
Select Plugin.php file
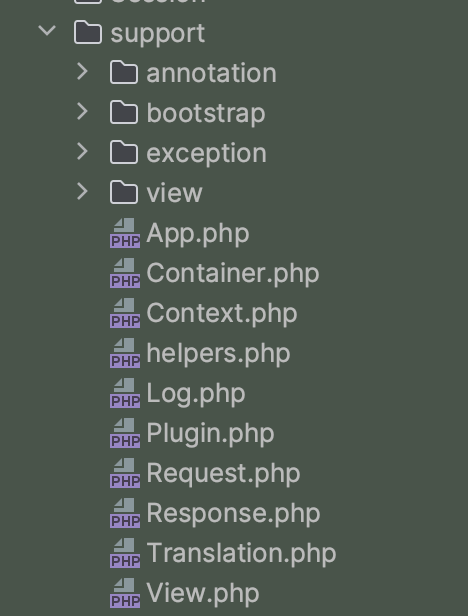pos(210,433)
